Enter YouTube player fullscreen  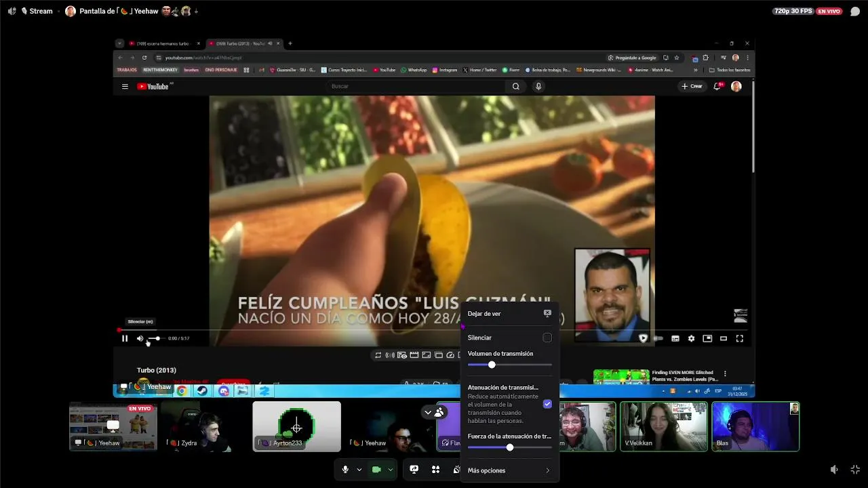[x=740, y=338]
